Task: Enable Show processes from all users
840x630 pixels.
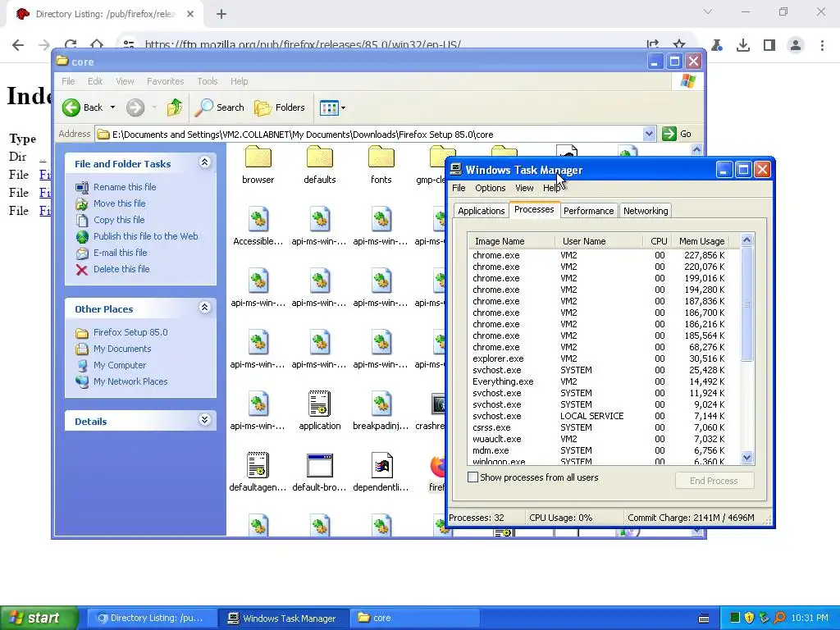Action: coord(473,477)
